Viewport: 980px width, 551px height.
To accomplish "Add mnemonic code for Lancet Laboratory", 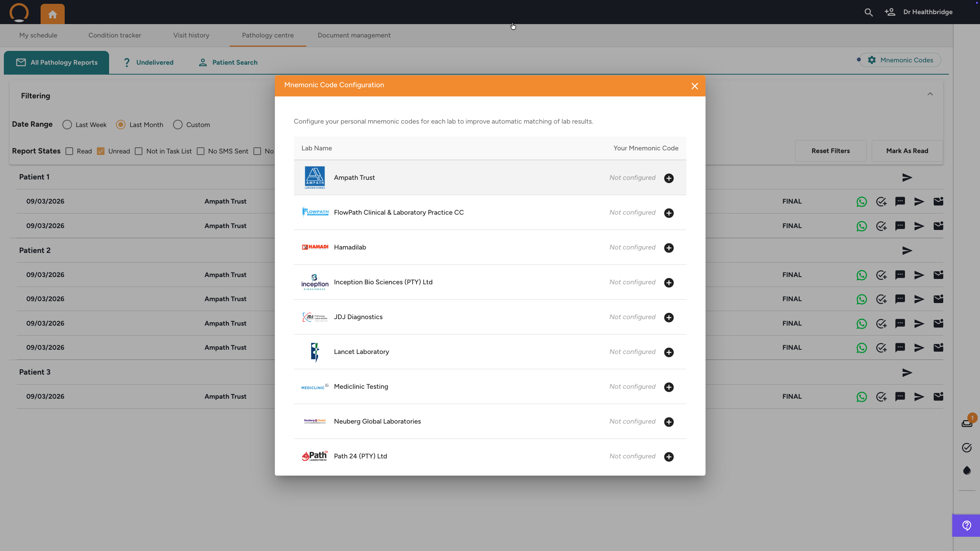I will click(x=669, y=352).
